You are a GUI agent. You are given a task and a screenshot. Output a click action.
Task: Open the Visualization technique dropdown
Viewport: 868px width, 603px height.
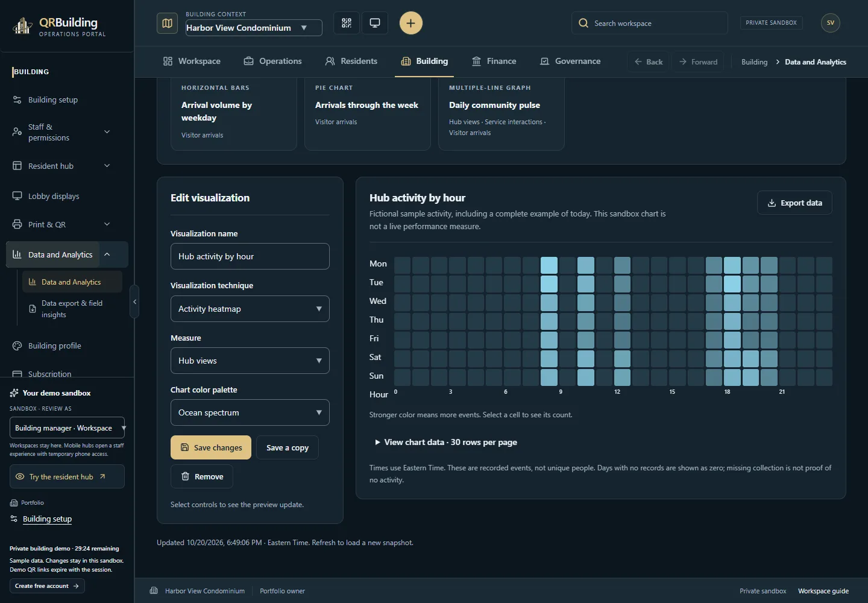[250, 309]
